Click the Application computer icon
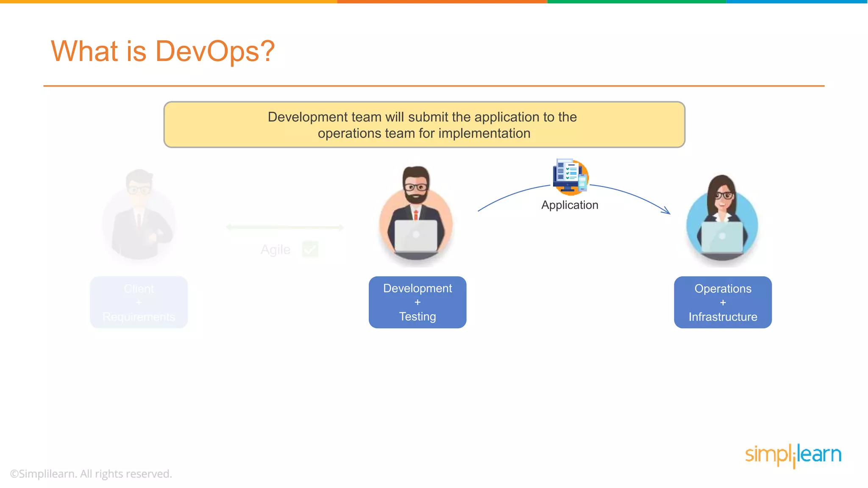This screenshot has height=488, width=868. pyautogui.click(x=570, y=176)
